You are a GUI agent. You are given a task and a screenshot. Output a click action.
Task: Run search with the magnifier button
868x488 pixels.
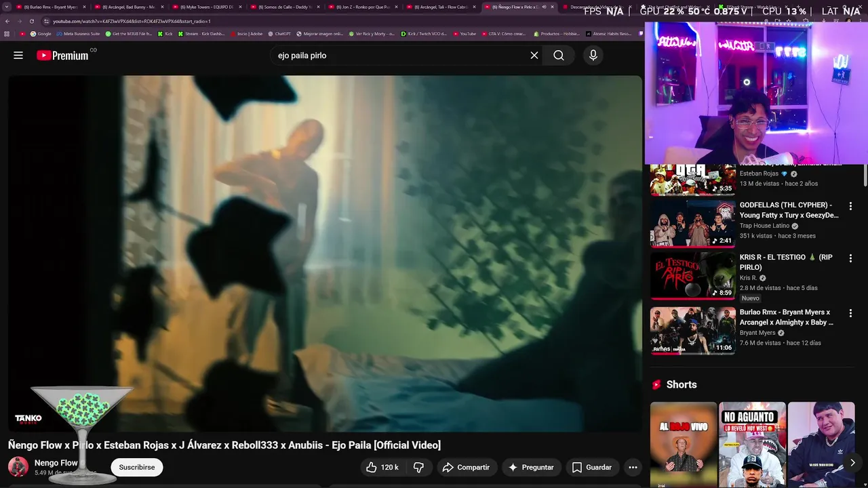(x=559, y=56)
